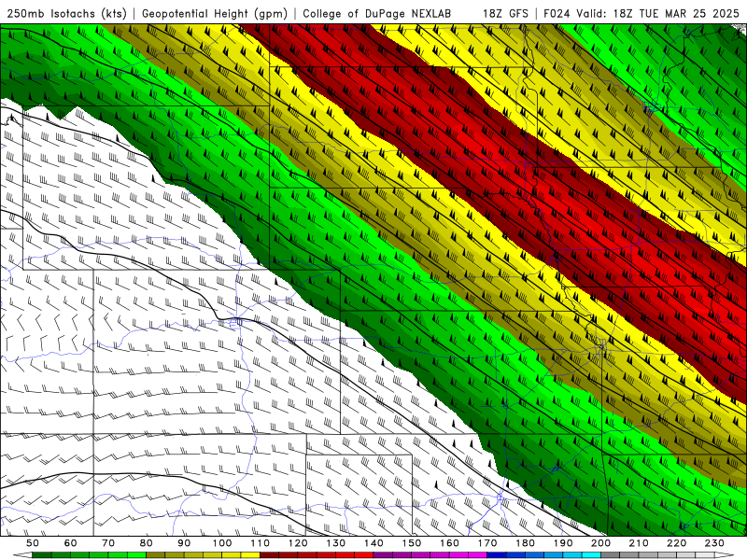Select the 160 legend value
The image size is (747, 560).
coord(449,543)
